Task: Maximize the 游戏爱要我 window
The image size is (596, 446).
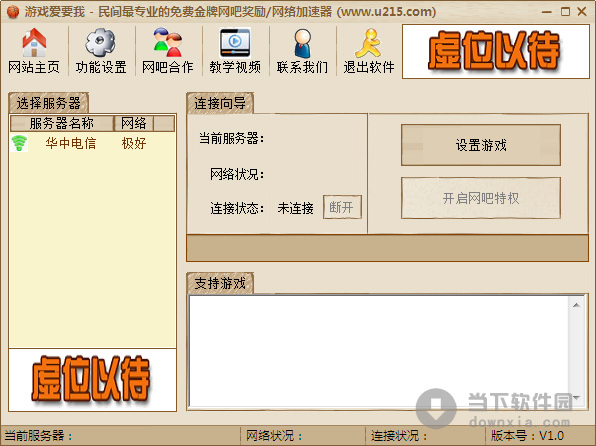Action: click(x=565, y=12)
